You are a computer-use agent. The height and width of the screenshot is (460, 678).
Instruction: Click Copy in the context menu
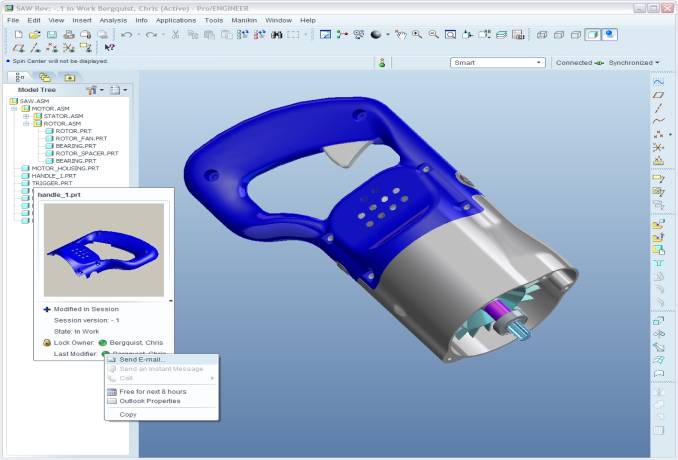[128, 414]
